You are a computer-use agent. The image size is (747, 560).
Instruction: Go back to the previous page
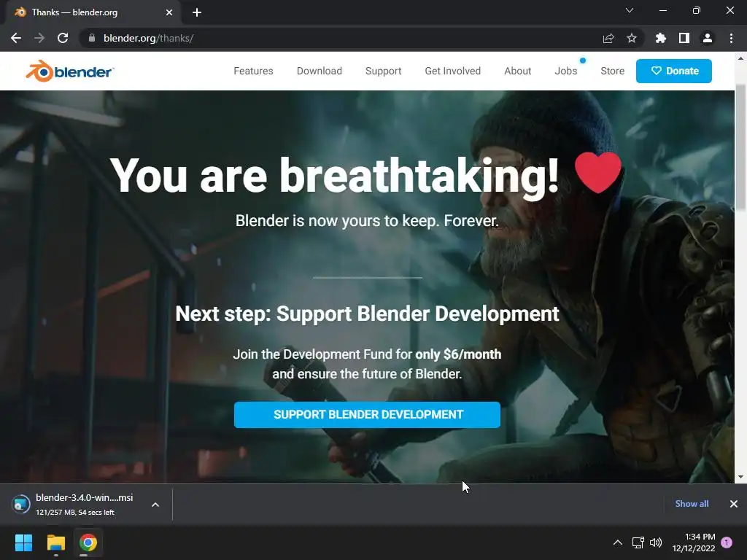[x=16, y=38]
